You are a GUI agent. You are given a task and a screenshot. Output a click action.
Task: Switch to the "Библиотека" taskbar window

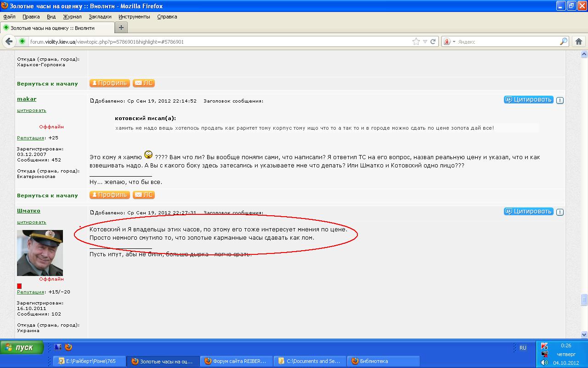[383, 361]
